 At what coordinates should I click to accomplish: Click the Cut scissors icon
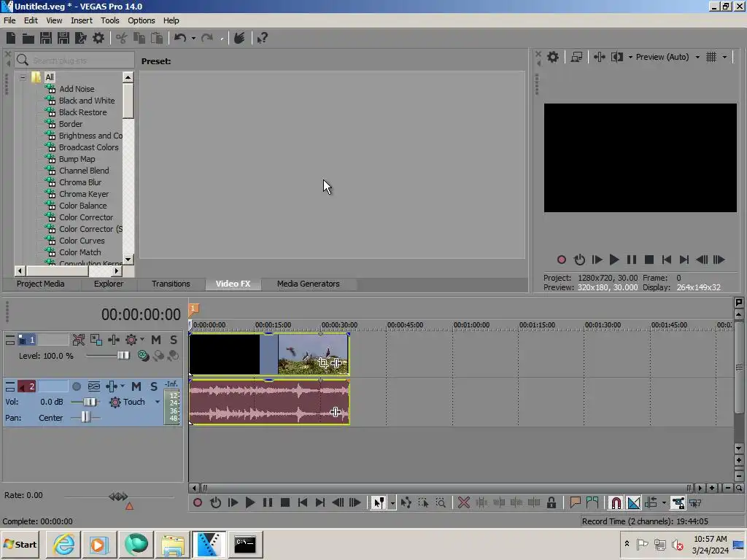[x=122, y=38]
